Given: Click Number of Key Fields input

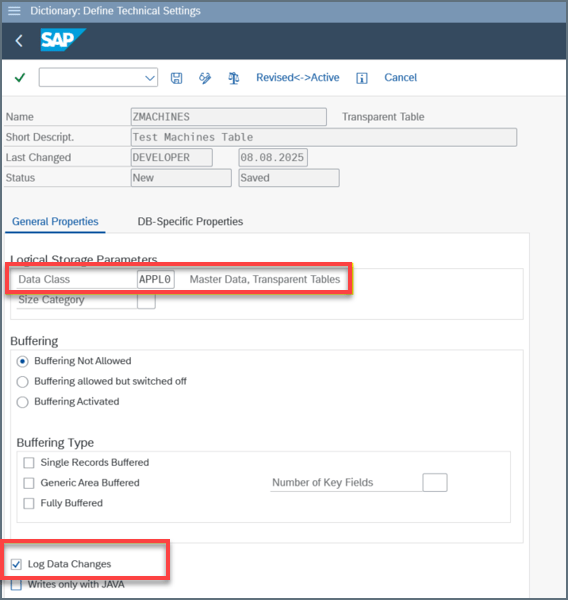Looking at the screenshot, I should (435, 483).
